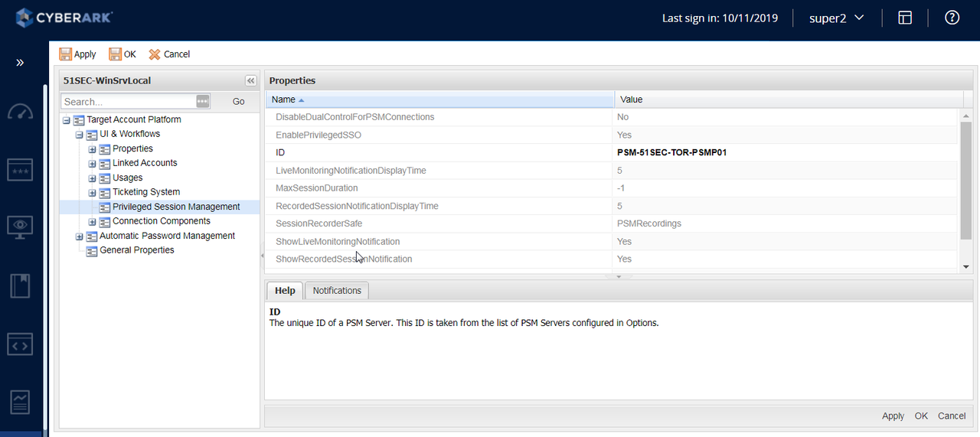Collapse the tree panel with double-arrow icon
The height and width of the screenshot is (437, 980).
pyautogui.click(x=250, y=80)
